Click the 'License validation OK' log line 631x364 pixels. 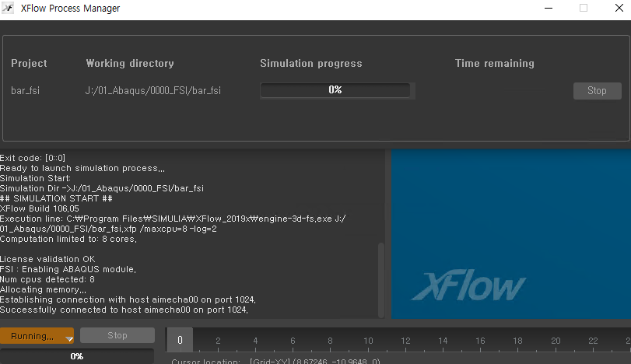[x=47, y=259]
